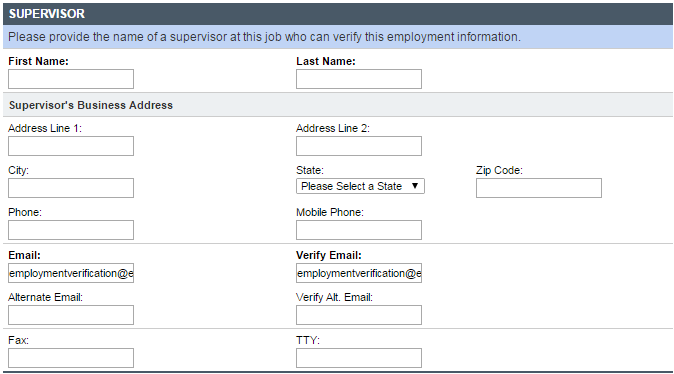The height and width of the screenshot is (374, 674).
Task: Focus the Email field with employmentverification
Action: point(71,273)
